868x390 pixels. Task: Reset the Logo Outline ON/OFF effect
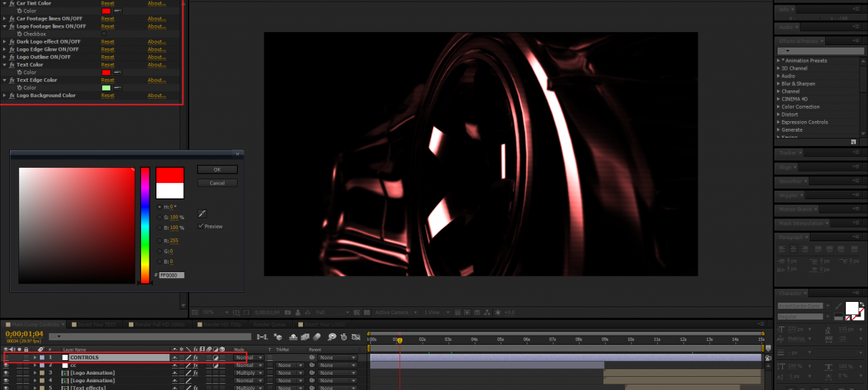[107, 57]
